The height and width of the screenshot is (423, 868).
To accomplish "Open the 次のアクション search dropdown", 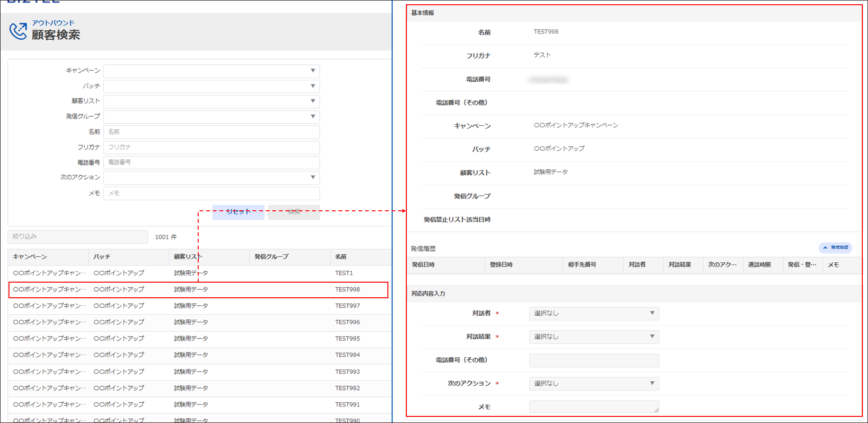I will [211, 177].
